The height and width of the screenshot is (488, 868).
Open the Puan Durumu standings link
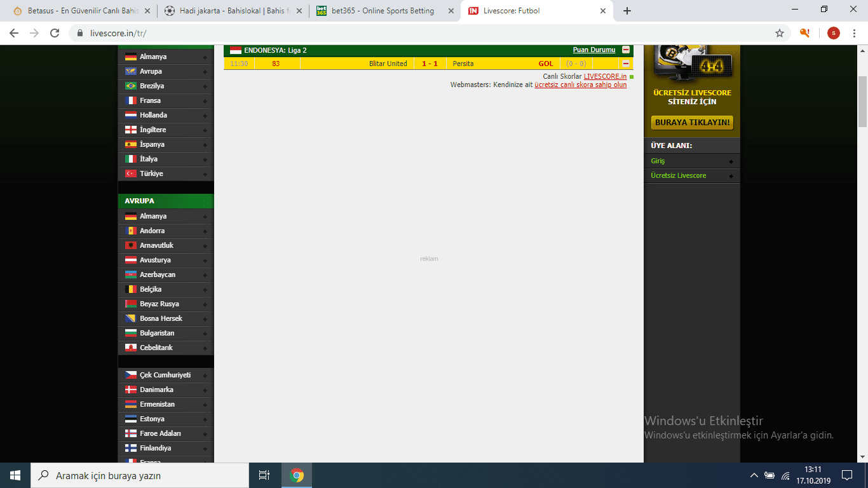point(594,50)
